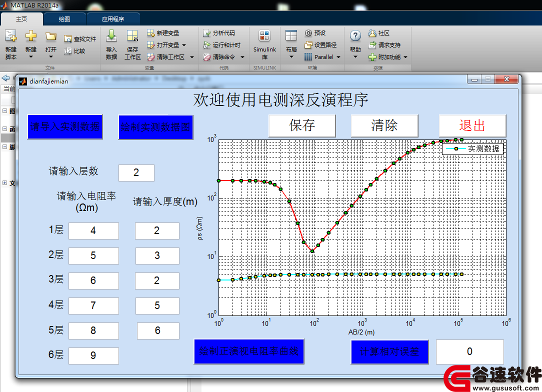Click the Layout (布局) icon
The width and height of the screenshot is (542, 392).
pos(291,35)
